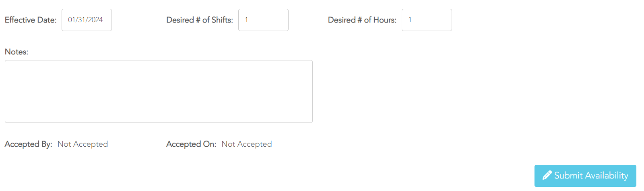This screenshot has width=644, height=191.
Task: Click the Desired # of Hours label
Action: [362, 20]
